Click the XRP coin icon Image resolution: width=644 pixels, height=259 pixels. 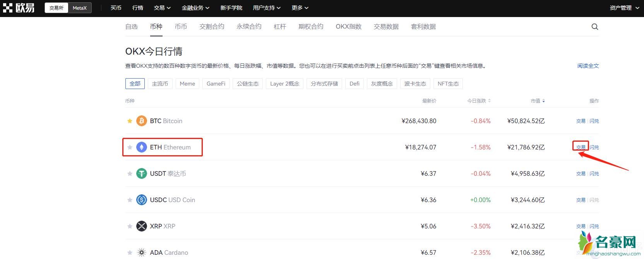(x=142, y=226)
